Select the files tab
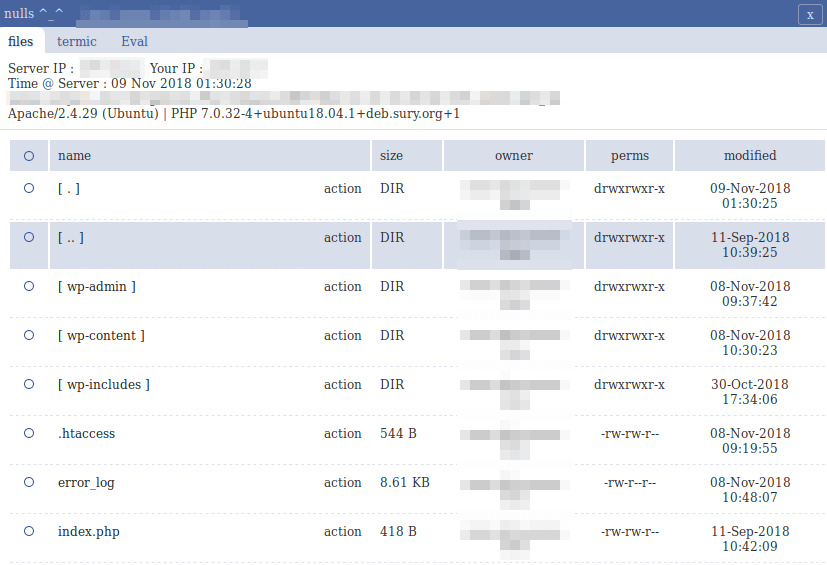This screenshot has width=827, height=565. click(21, 41)
